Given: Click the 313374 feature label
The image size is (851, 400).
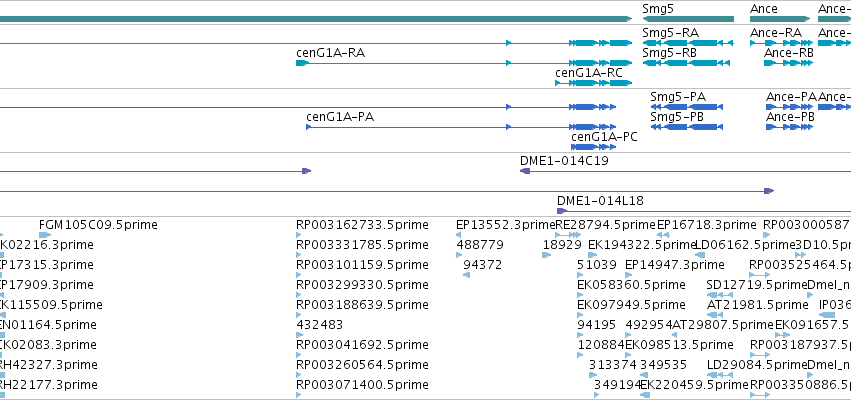Looking at the screenshot, I should 613,365.
